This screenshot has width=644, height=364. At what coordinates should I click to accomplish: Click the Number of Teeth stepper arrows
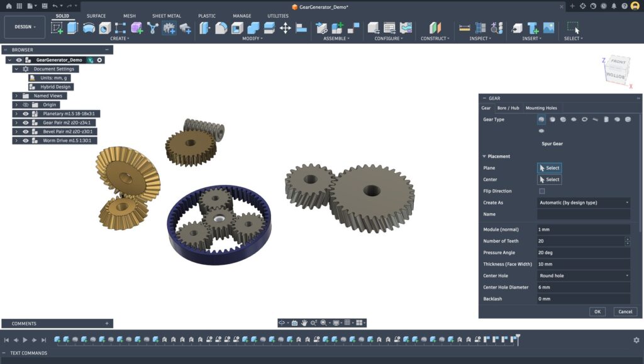click(x=627, y=241)
